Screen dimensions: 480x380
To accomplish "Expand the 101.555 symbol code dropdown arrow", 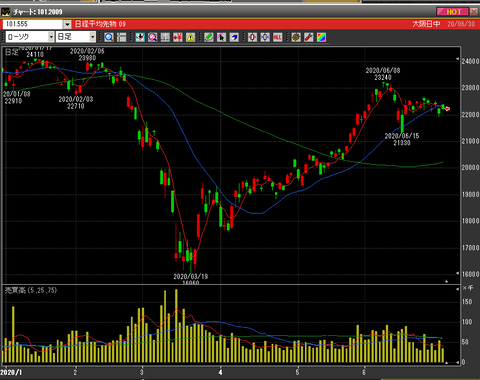I will (x=67, y=24).
